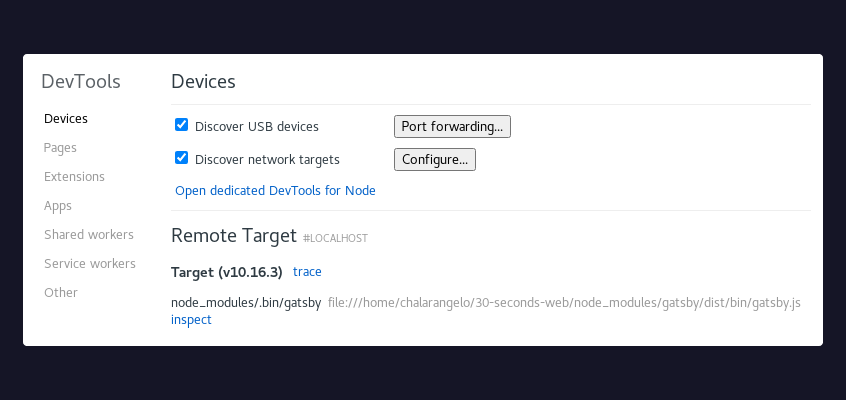Click the Port forwarding... button
The width and height of the screenshot is (846, 400).
click(453, 126)
